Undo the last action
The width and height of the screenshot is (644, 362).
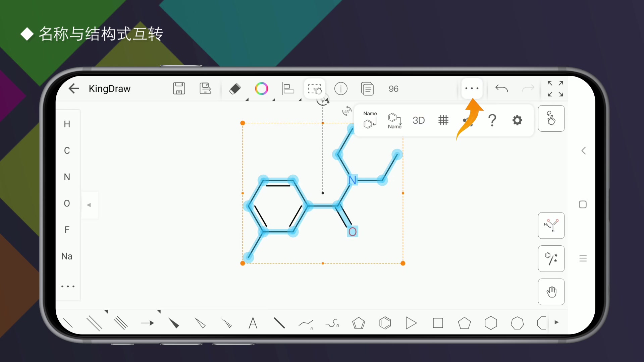coord(501,89)
